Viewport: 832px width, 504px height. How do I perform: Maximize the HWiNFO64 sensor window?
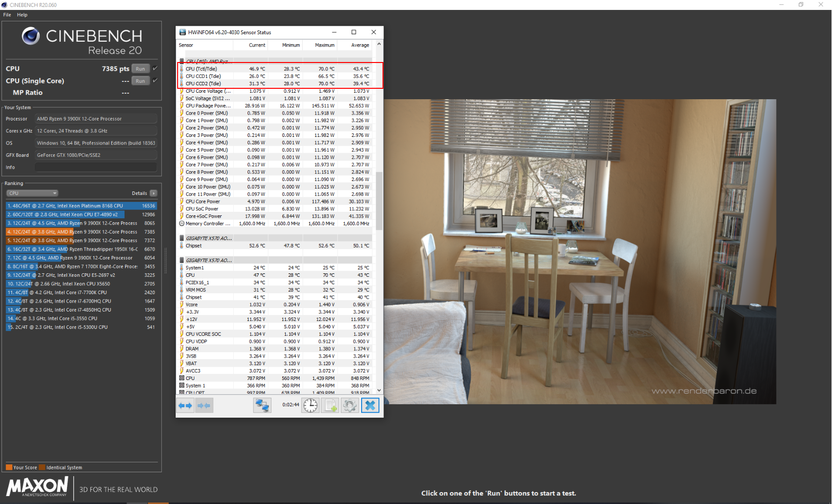click(x=354, y=32)
